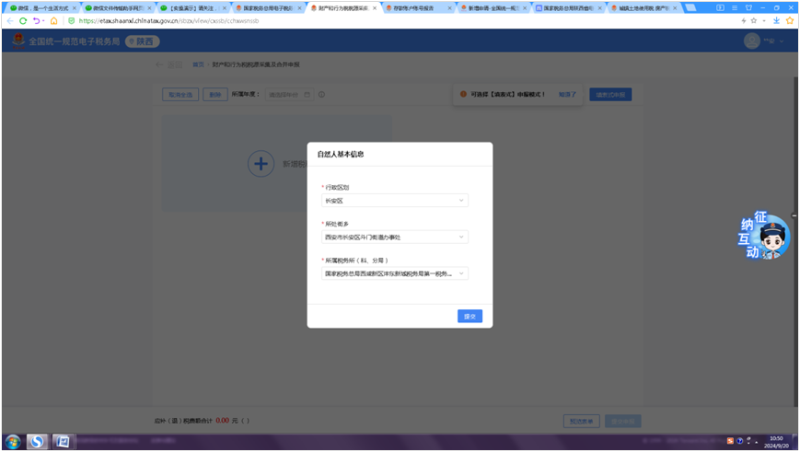Click the blue 提交 submit button
This screenshot has height=452, width=800.
point(470,316)
